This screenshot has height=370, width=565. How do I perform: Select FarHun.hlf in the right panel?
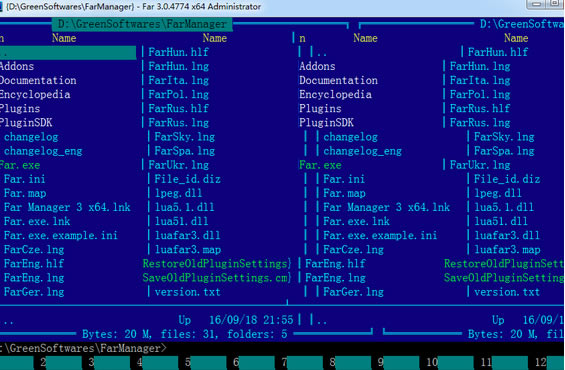coord(498,52)
